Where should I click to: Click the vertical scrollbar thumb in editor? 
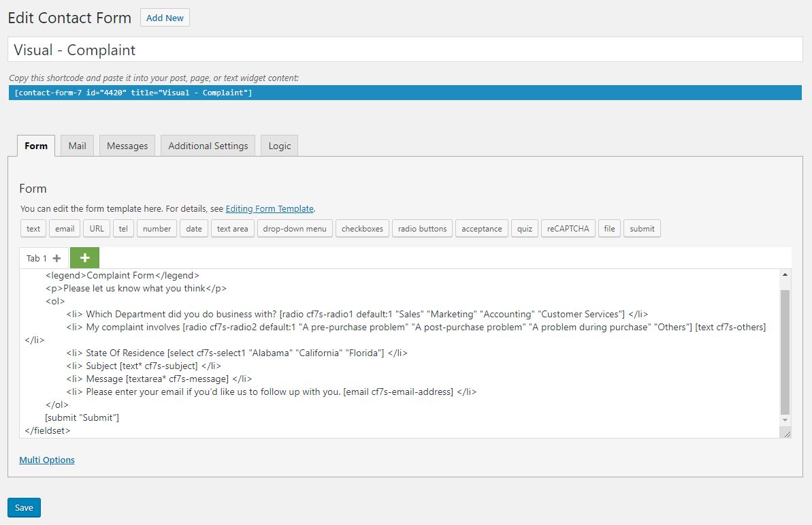785,351
